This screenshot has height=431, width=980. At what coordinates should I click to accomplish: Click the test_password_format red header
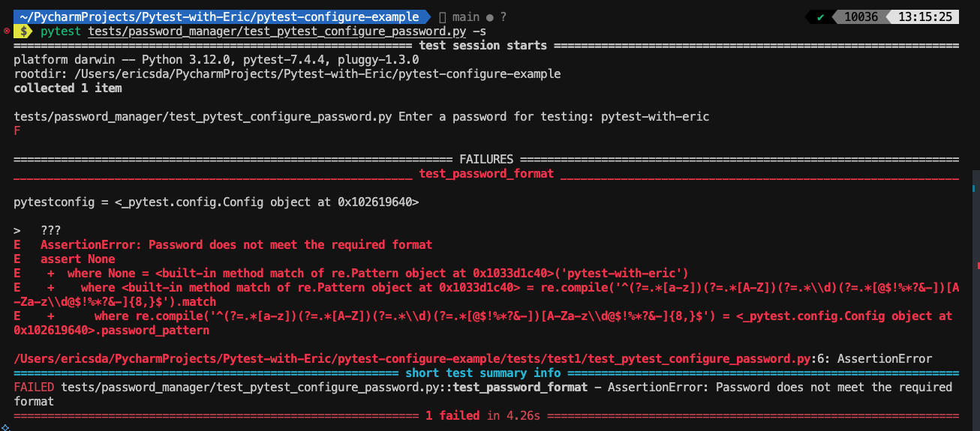click(486, 174)
